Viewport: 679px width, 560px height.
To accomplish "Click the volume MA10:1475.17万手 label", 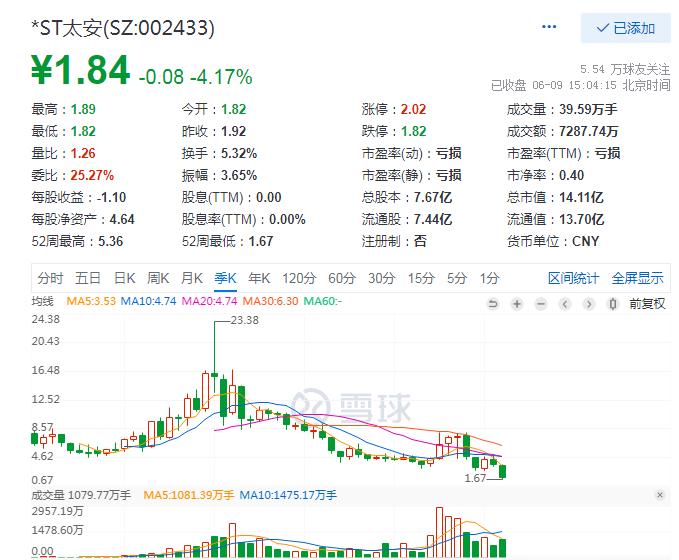I will click(288, 495).
